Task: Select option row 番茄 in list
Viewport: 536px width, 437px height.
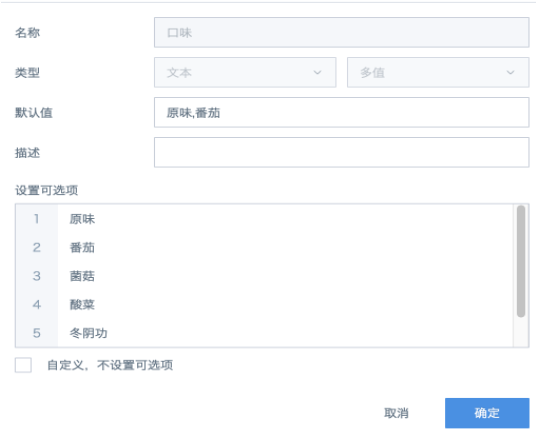Action: [x=285, y=248]
